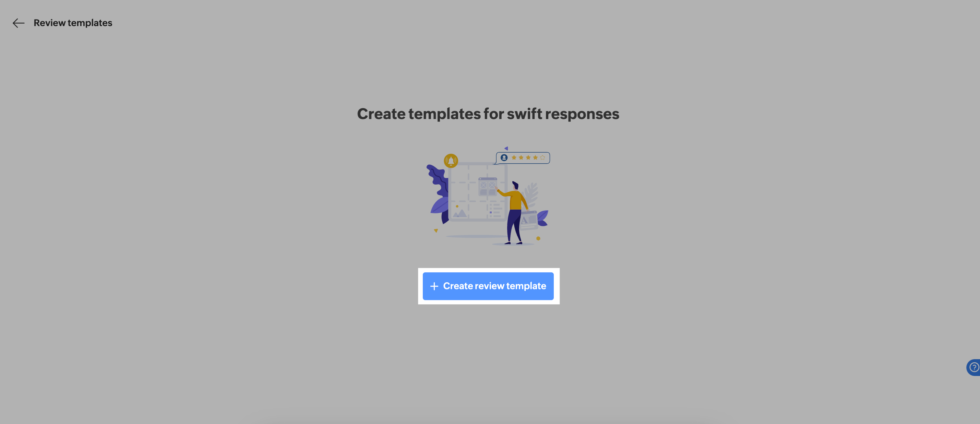The height and width of the screenshot is (424, 980).
Task: Click the Create review template button
Action: pyautogui.click(x=488, y=286)
